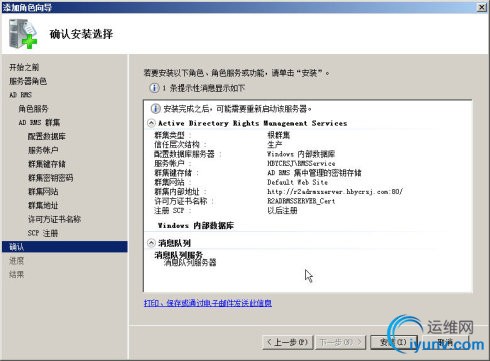Image resolution: width=490 pixels, height=361 pixels.
Task: Open the 配置数据库 step
Action: (47, 136)
